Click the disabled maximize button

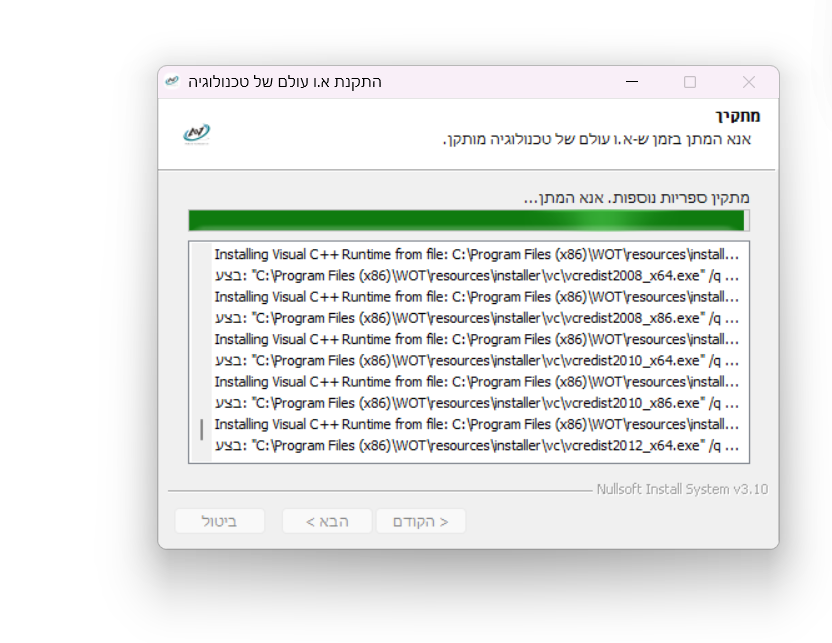[x=690, y=82]
